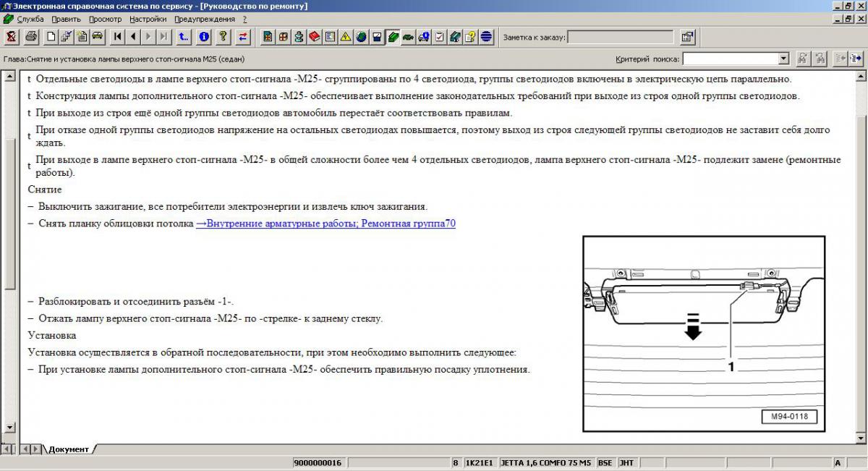This screenshot has height=471, width=868.
Task: Click first binoculars search icon
Action: (804, 59)
